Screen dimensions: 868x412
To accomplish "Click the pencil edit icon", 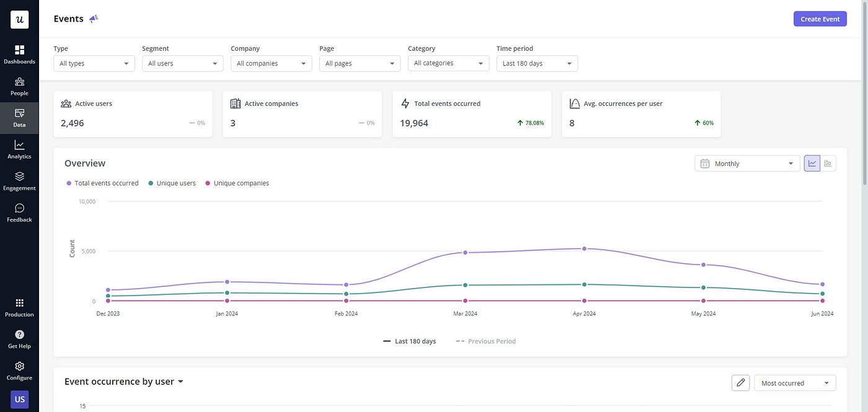I will tap(740, 383).
